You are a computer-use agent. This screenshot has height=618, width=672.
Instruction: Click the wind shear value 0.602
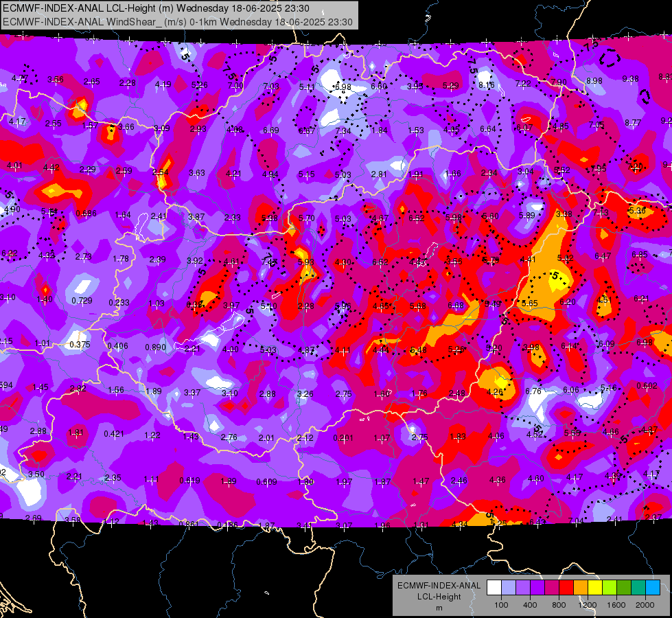tap(647, 385)
